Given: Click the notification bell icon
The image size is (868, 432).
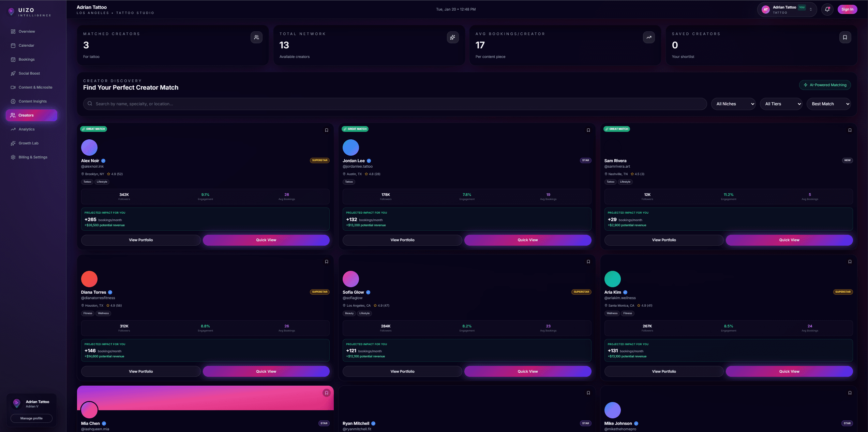Looking at the screenshot, I should point(827,9).
